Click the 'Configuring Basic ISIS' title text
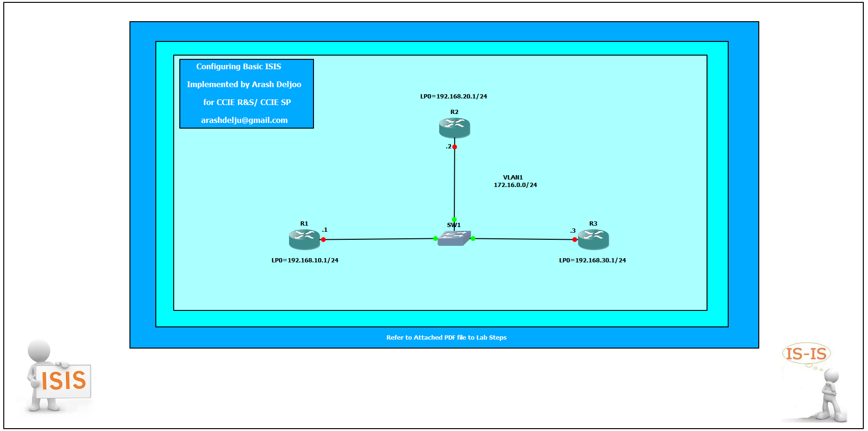This screenshot has width=868, height=431. point(239,66)
